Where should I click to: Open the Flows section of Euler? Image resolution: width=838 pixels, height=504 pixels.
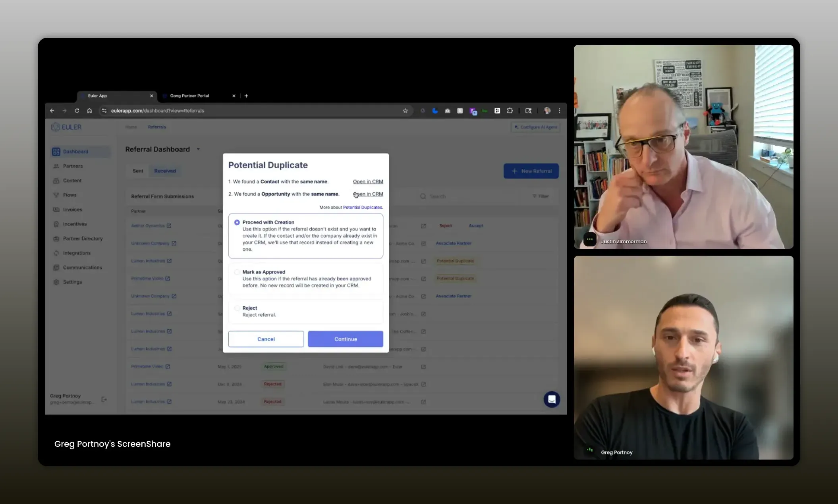click(x=70, y=194)
